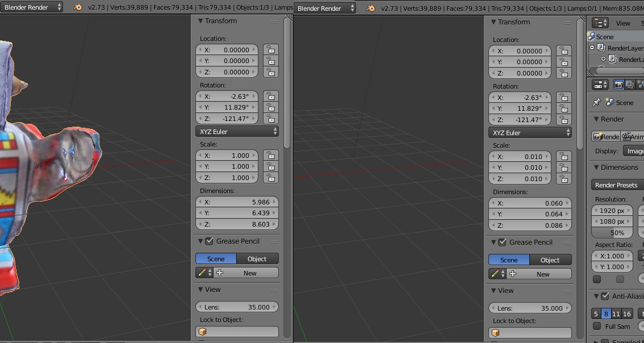
Task: Toggle the Anti-Aliasing checkbox
Action: click(605, 296)
